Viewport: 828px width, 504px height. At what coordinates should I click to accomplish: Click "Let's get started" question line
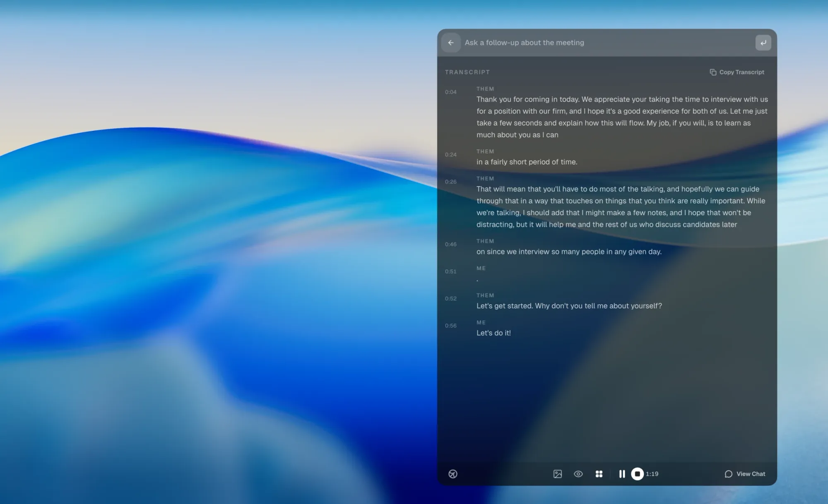[x=569, y=306]
